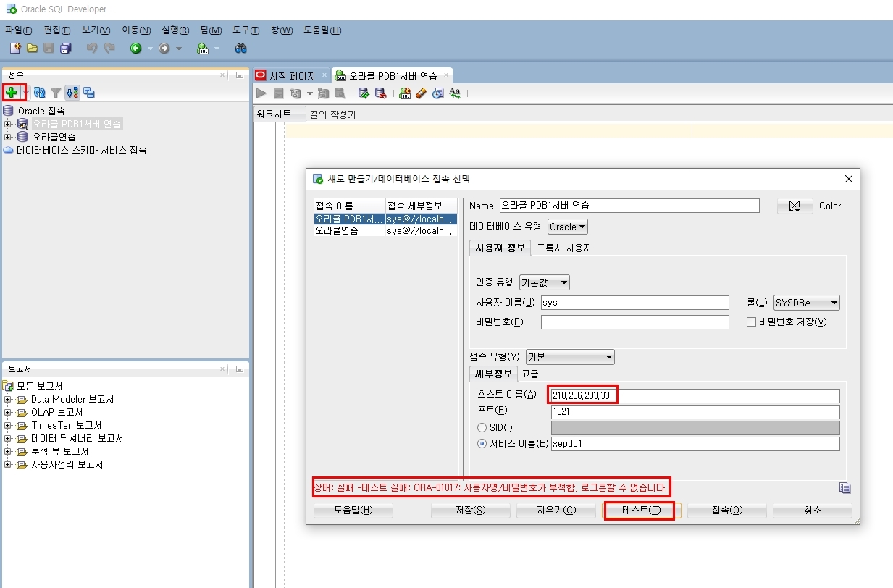Expand the 데이터 딕셔너리 보고서 folder

click(x=8, y=439)
